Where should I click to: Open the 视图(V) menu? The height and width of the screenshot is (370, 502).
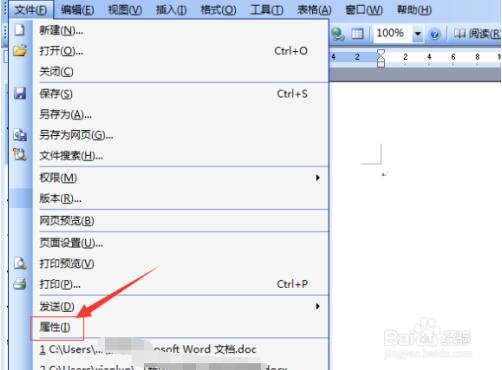[x=125, y=10]
